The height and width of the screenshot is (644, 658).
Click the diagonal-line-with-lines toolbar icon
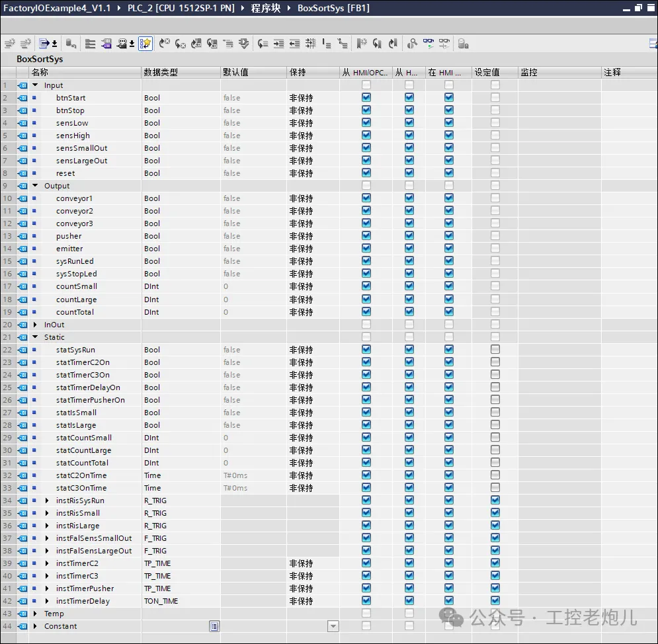[343, 43]
